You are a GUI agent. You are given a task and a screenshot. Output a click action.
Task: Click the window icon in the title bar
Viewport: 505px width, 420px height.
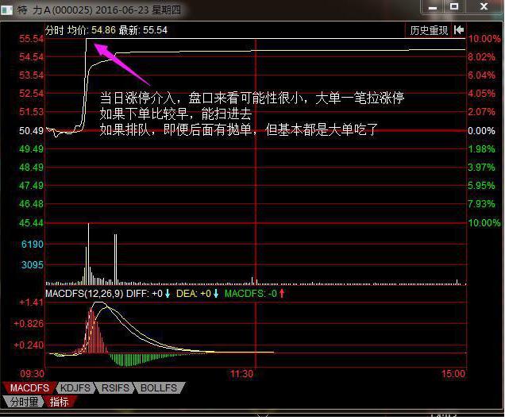pos(6,10)
